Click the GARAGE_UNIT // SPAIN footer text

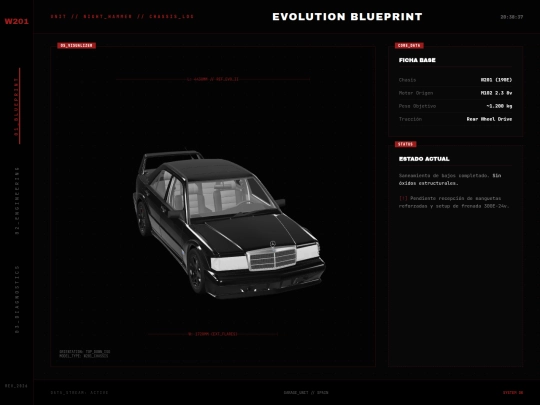point(306,393)
